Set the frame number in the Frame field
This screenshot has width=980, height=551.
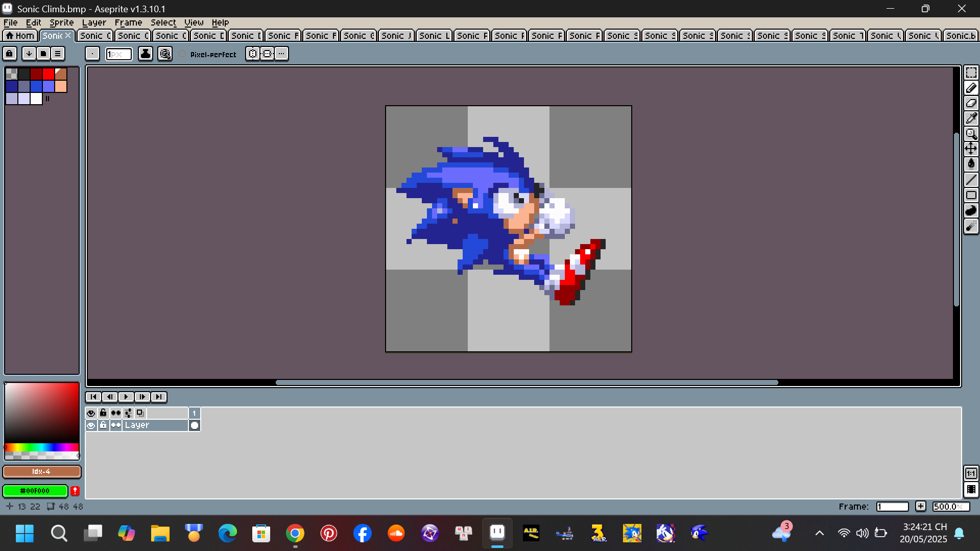(x=892, y=506)
